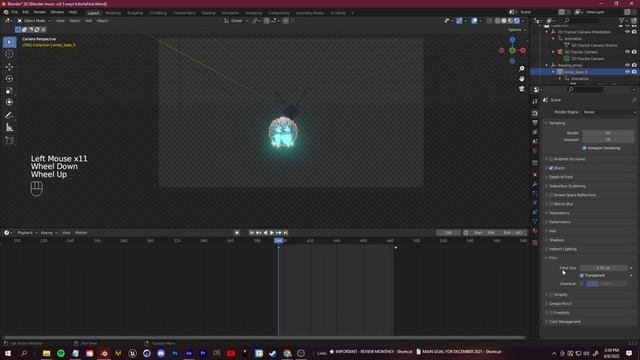Image resolution: width=640 pixels, height=360 pixels.
Task: Open the Render menu
Action: pos(40,12)
